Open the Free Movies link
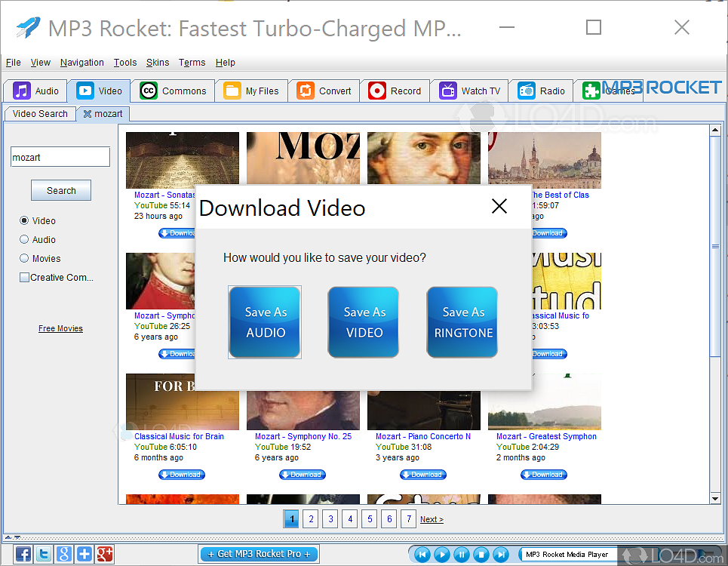The width and height of the screenshot is (728, 566). pyautogui.click(x=60, y=328)
